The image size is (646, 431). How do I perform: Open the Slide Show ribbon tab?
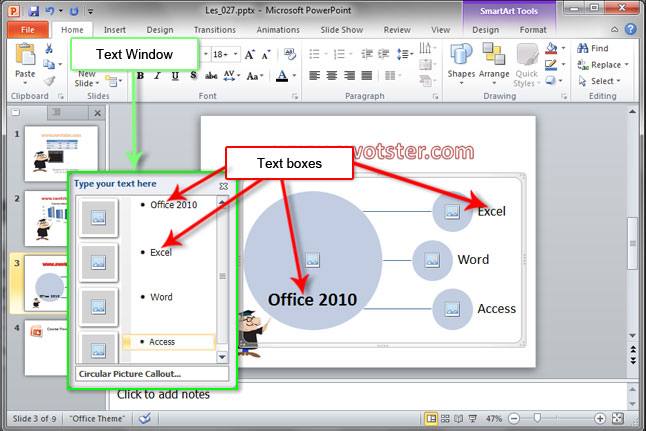pos(342,30)
